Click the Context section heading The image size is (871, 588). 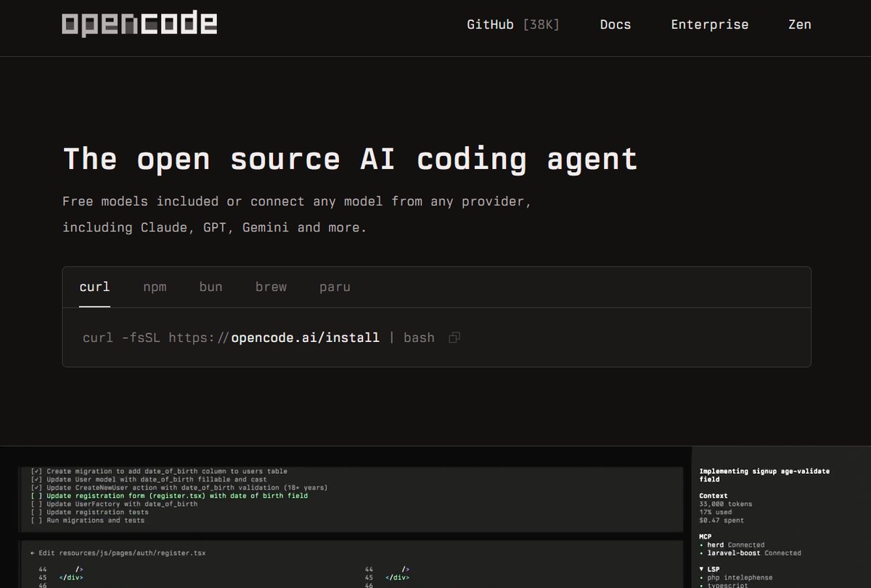point(713,496)
